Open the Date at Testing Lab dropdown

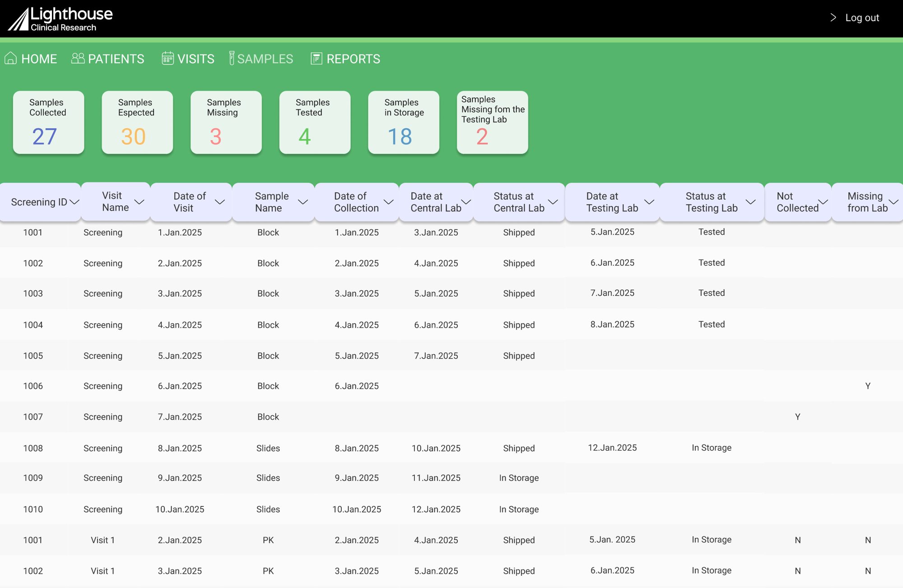pos(649,202)
